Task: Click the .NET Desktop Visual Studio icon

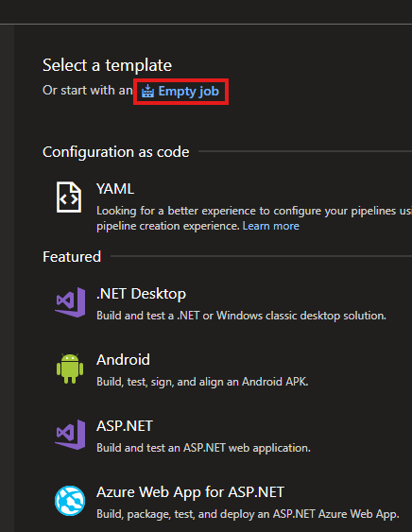Action: [70, 302]
